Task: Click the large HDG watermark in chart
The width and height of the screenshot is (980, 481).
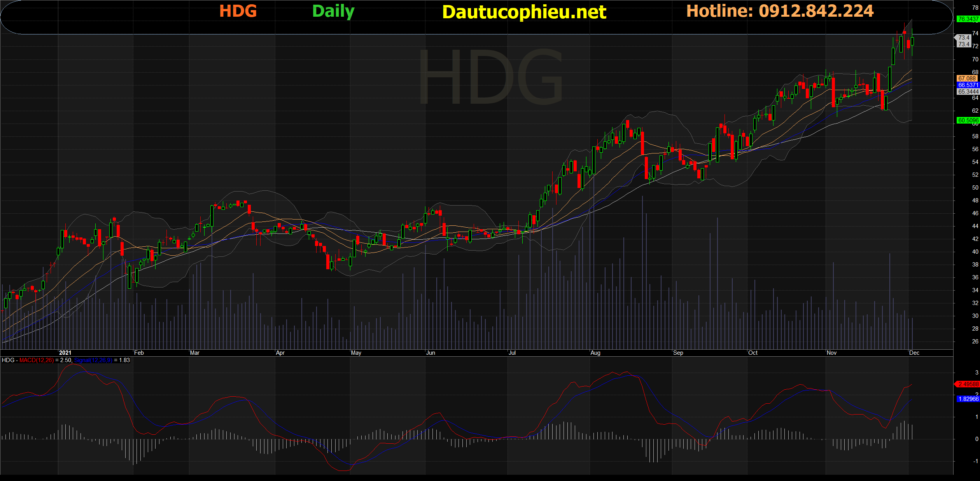Action: (490, 77)
